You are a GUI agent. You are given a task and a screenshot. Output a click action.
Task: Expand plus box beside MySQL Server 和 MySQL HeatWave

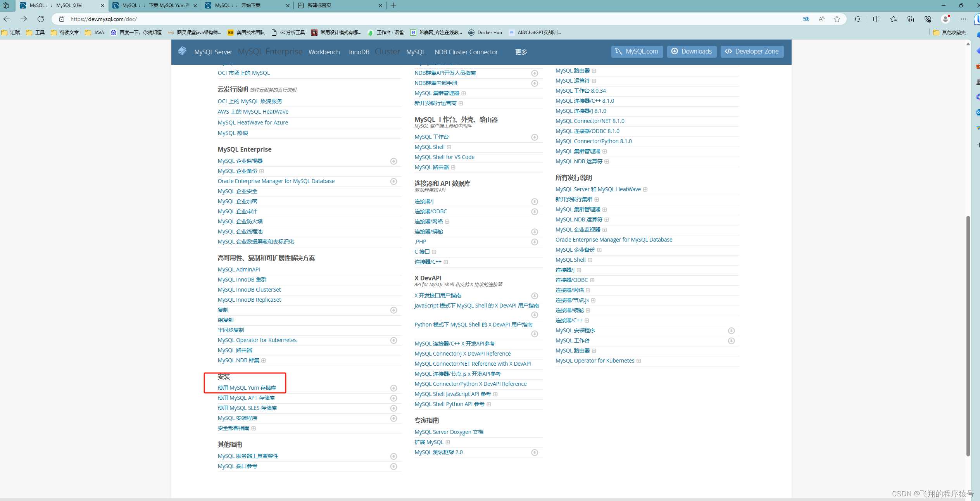coord(645,190)
